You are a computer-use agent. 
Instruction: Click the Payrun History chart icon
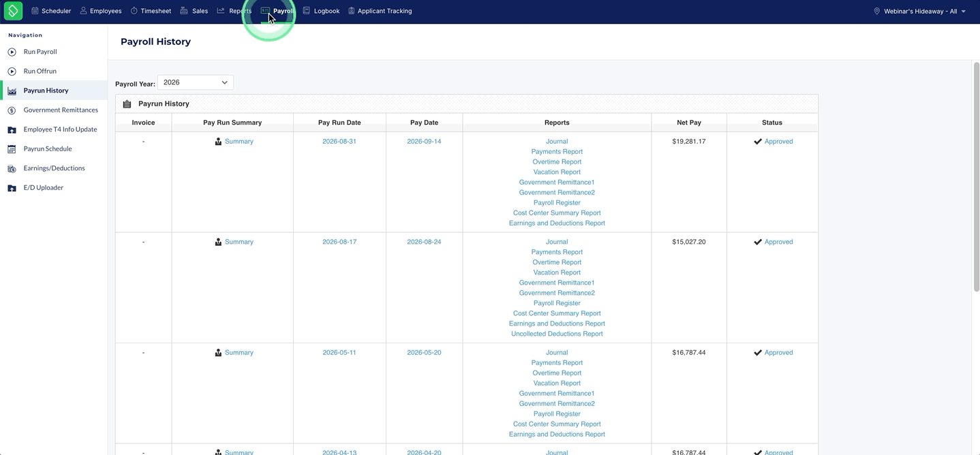(x=12, y=91)
